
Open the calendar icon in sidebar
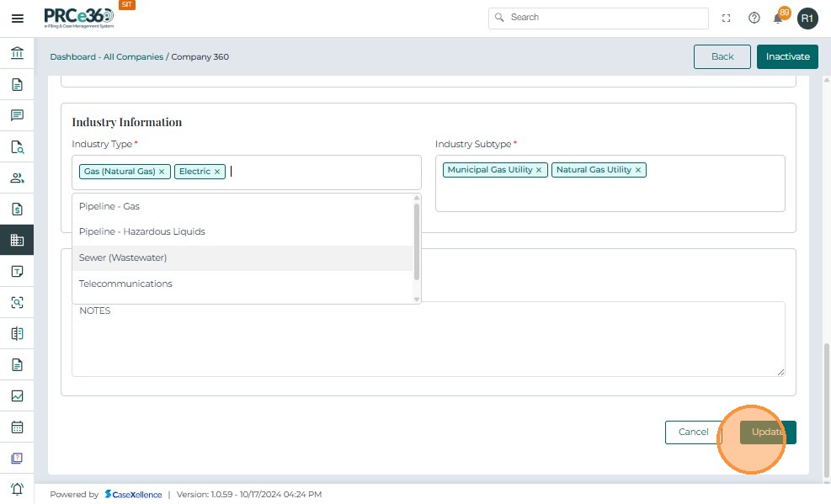point(17,427)
